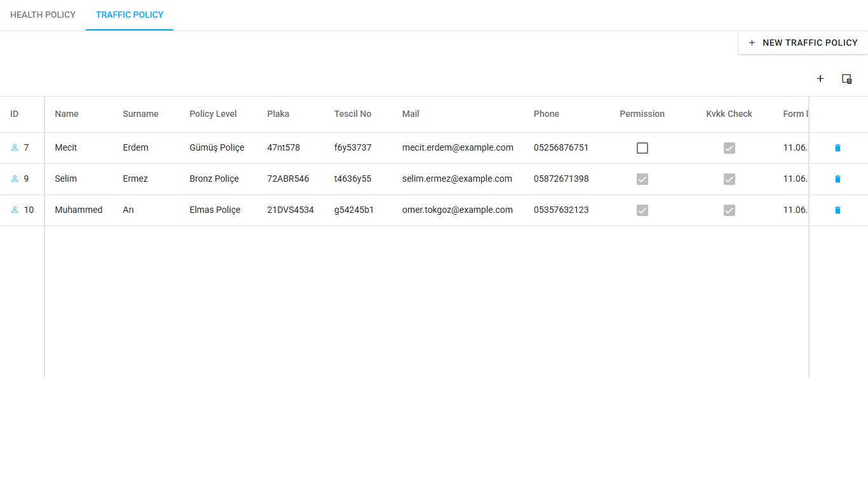Open the column chooser icon
868x488 pixels.
[x=846, y=79]
